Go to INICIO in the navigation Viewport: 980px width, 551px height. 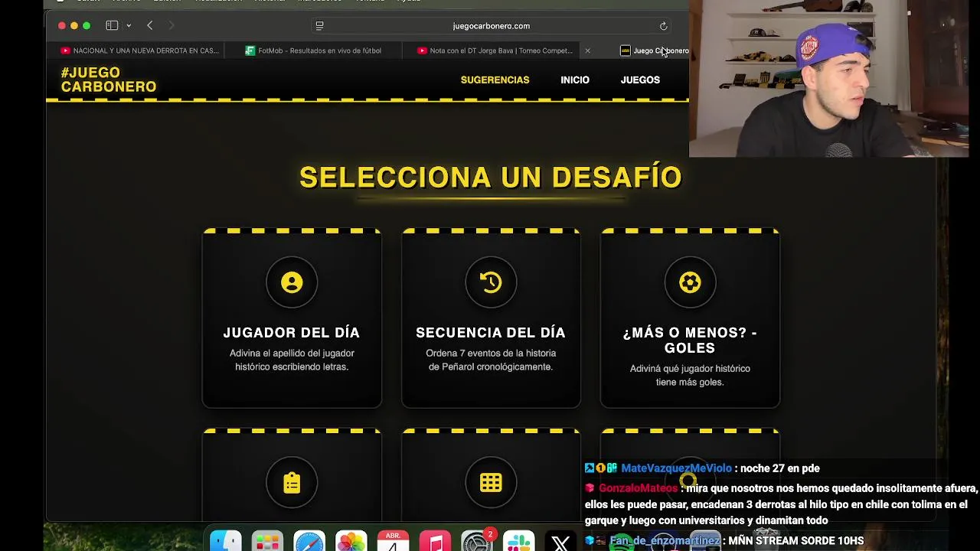click(x=575, y=80)
